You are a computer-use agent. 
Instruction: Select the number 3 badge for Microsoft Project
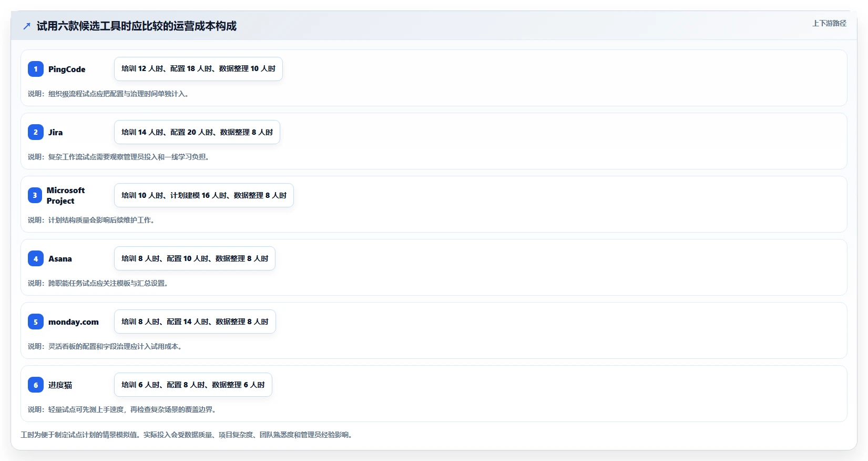coord(35,195)
